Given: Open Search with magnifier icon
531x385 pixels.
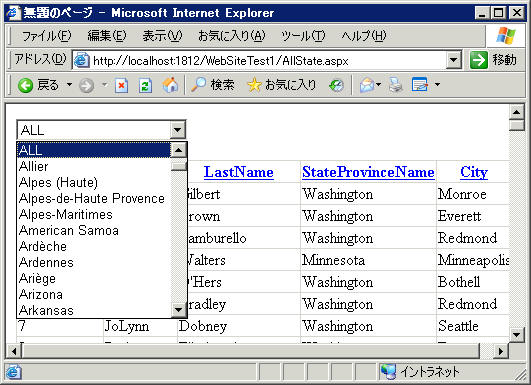Looking at the screenshot, I should point(213,85).
